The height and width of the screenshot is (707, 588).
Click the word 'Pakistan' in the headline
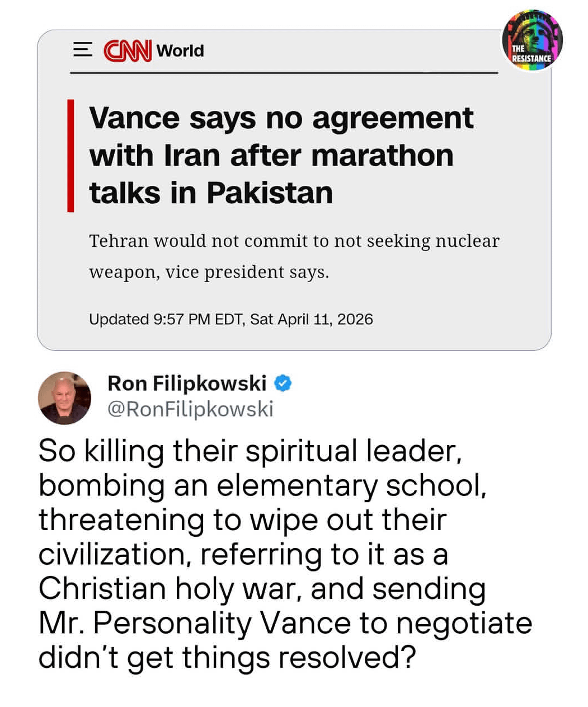[x=270, y=193]
